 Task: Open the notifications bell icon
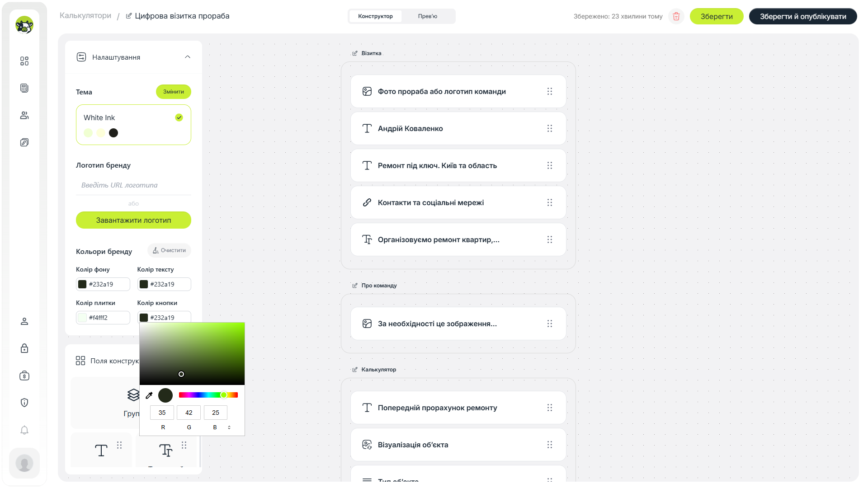(x=24, y=430)
